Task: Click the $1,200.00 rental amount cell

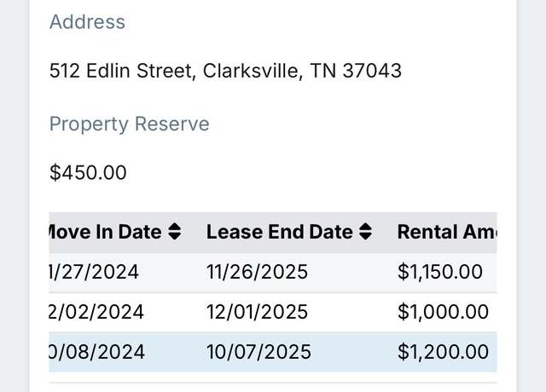Action: tap(443, 352)
